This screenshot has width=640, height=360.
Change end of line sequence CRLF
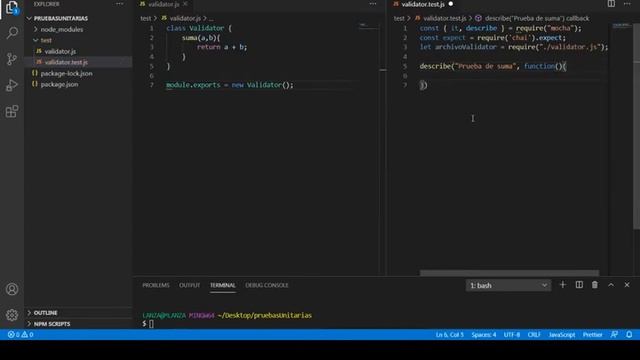tap(534, 335)
